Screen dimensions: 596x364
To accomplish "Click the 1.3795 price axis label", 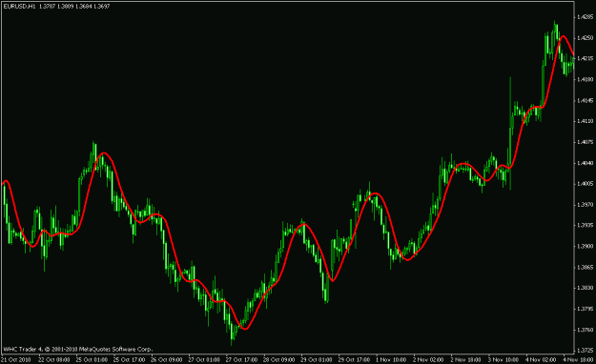I will coord(585,309).
